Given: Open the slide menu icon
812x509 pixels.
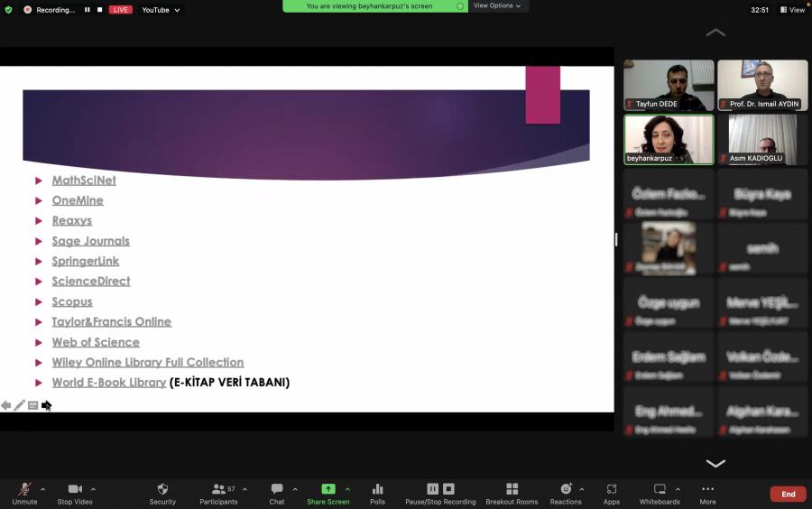Looking at the screenshot, I should [x=32, y=405].
